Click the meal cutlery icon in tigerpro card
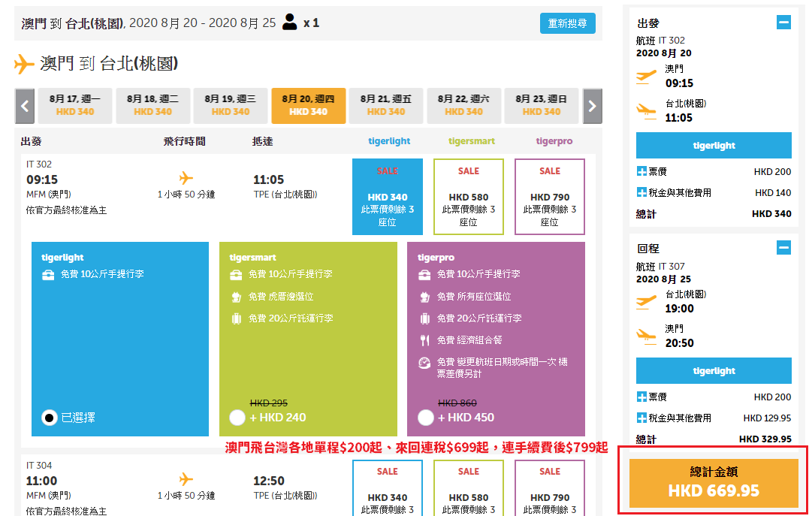The image size is (812, 516). point(424,340)
